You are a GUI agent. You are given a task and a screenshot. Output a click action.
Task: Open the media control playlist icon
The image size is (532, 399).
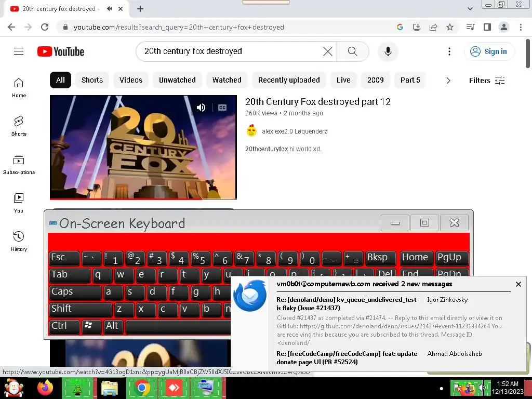pyautogui.click(x=470, y=27)
